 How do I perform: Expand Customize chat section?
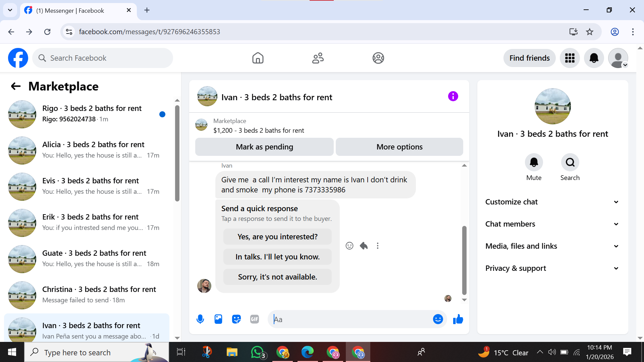pos(552,202)
